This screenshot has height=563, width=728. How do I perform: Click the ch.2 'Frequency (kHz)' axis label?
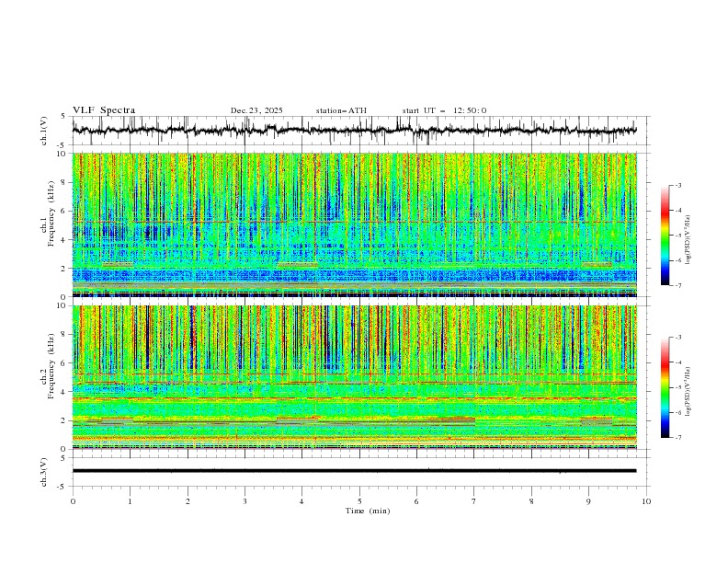(51, 365)
